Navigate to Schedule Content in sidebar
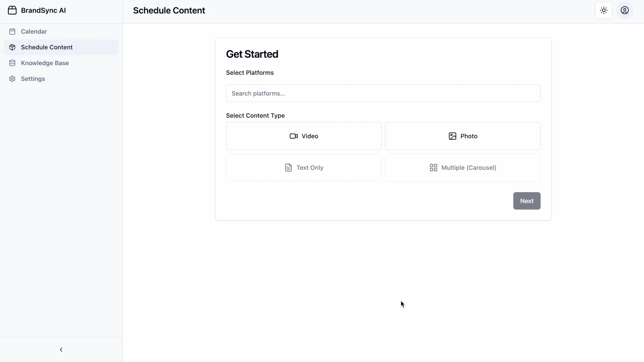The width and height of the screenshot is (644, 362). (x=47, y=47)
